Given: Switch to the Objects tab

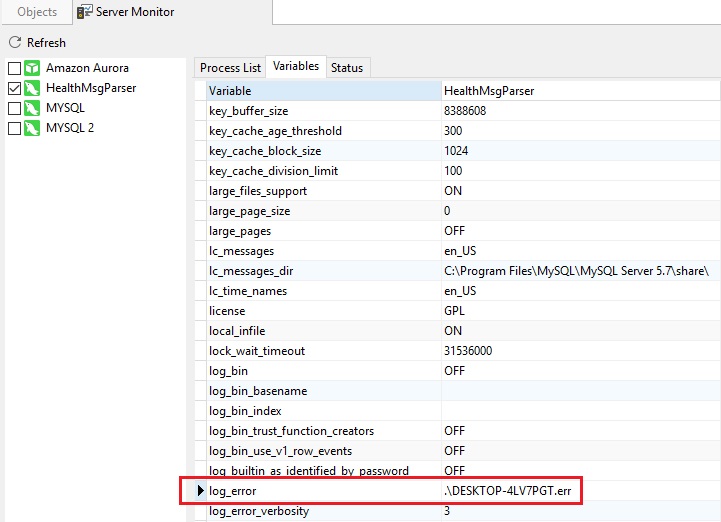Looking at the screenshot, I should click(x=37, y=12).
